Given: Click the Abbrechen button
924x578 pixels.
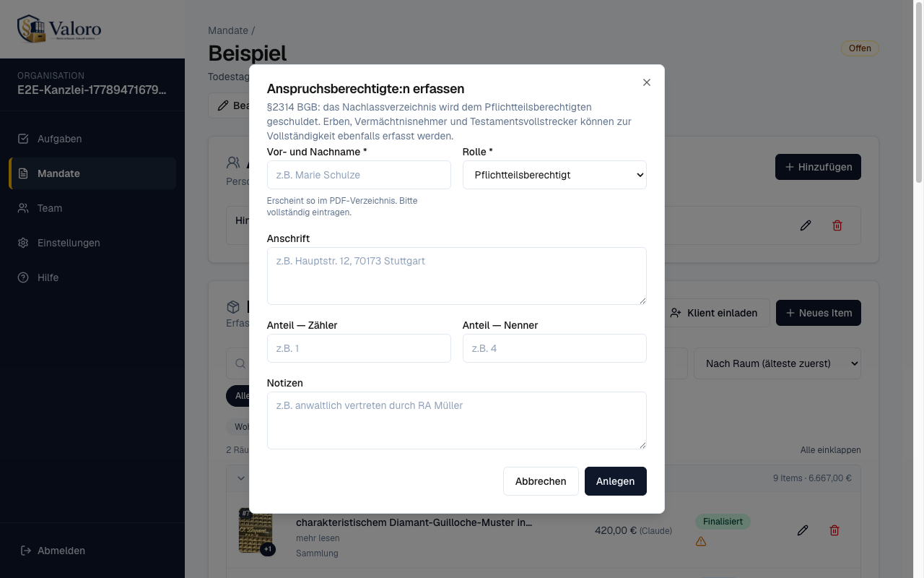Looking at the screenshot, I should coord(541,481).
